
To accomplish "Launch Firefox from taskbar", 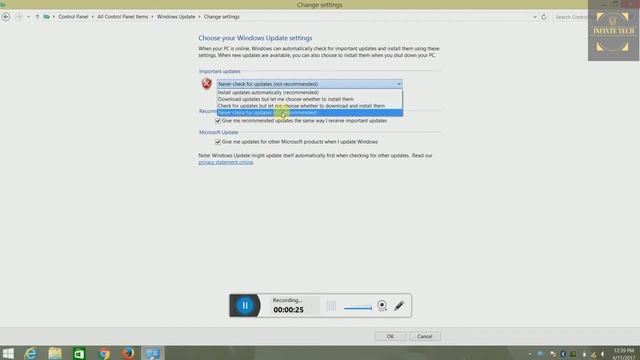I will 128,353.
